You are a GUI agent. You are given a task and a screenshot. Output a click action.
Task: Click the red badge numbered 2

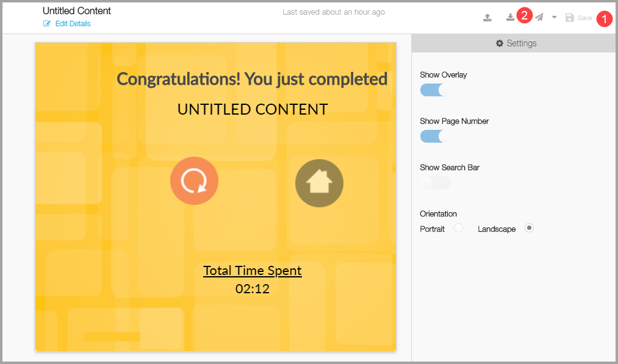coord(524,15)
